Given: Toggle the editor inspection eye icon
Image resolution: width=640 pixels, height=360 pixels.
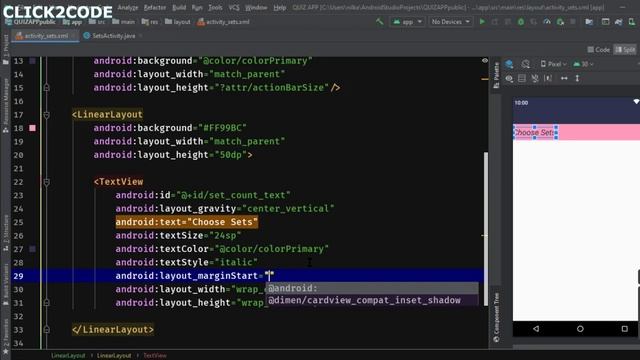Looking at the screenshot, I should coord(484,60).
